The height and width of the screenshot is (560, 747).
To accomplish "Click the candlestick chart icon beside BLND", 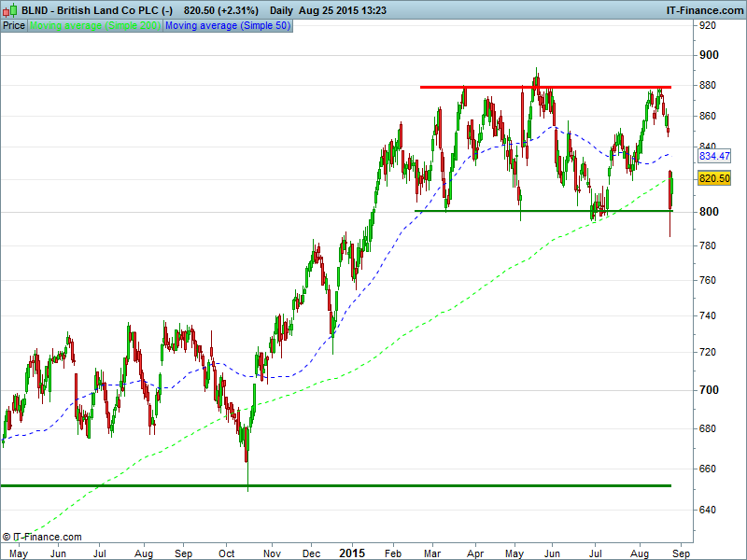I will pyautogui.click(x=10, y=10).
